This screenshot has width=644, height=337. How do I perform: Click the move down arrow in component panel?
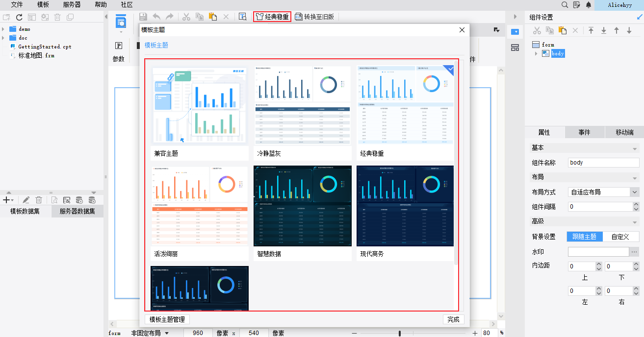[x=629, y=30]
